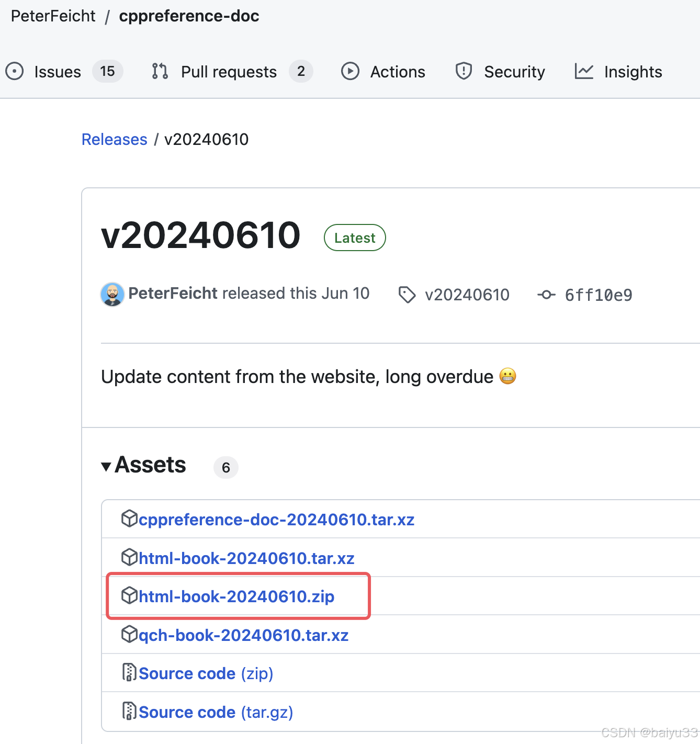The width and height of the screenshot is (700, 744).
Task: Open the PeterFeicht owner link
Action: pos(53,16)
